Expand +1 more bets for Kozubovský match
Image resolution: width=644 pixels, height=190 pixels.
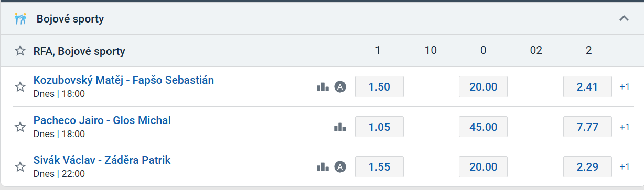pos(625,87)
